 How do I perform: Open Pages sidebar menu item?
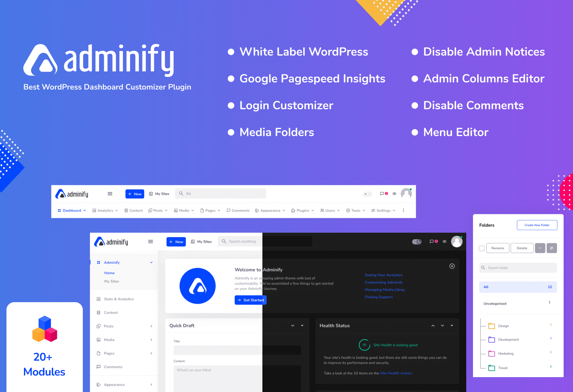[x=124, y=353]
